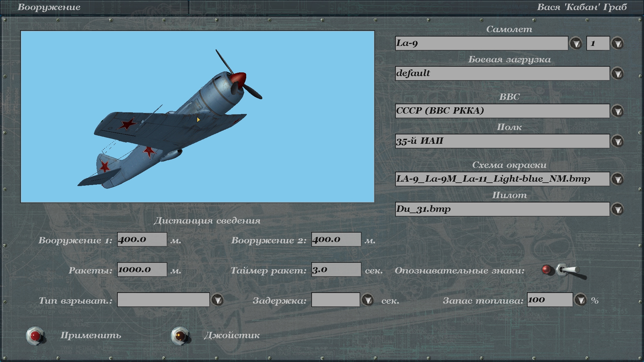This screenshot has height=362, width=644.
Task: Open the Самолет La-9 dropdown arrow
Action: pos(576,44)
